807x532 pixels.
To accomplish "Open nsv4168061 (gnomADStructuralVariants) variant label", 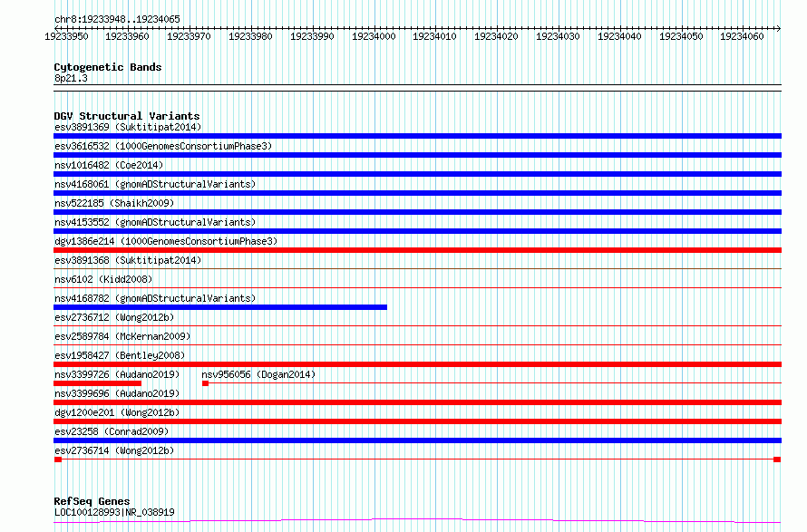I will click(x=155, y=184).
